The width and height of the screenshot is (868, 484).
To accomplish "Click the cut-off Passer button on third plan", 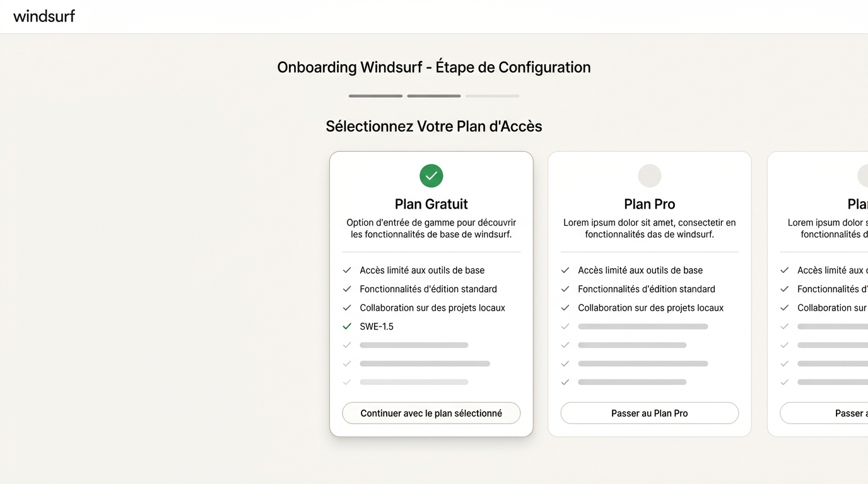I will click(x=824, y=413).
